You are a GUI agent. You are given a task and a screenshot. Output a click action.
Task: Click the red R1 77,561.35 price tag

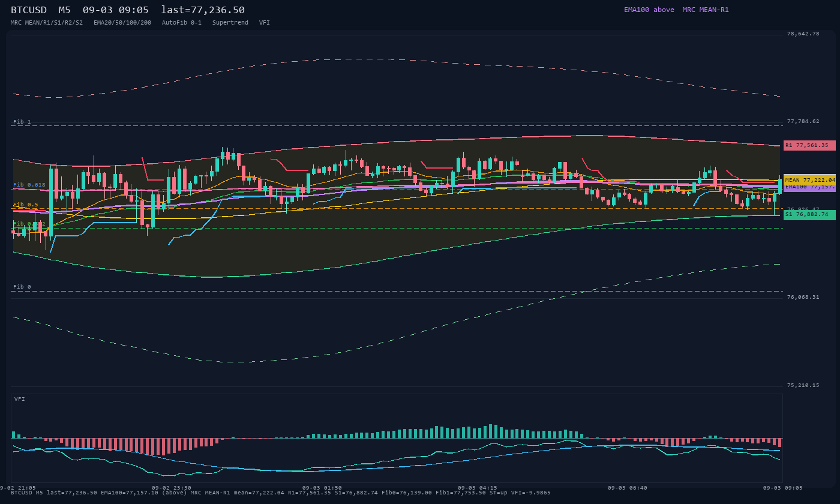(x=809, y=145)
